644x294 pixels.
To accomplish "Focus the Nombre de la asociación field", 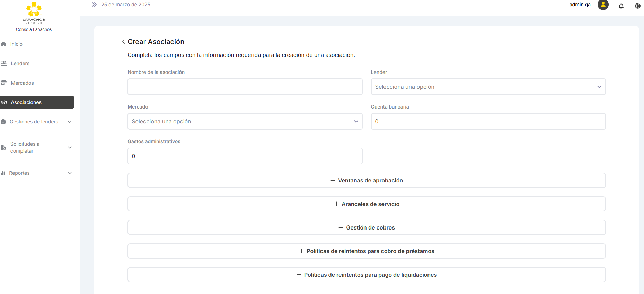I will tap(245, 87).
